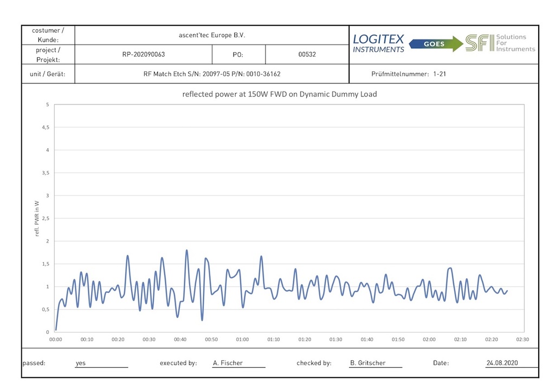555x392 pixels.
Task: Click y-axis label 4,5
Action: tap(46, 127)
